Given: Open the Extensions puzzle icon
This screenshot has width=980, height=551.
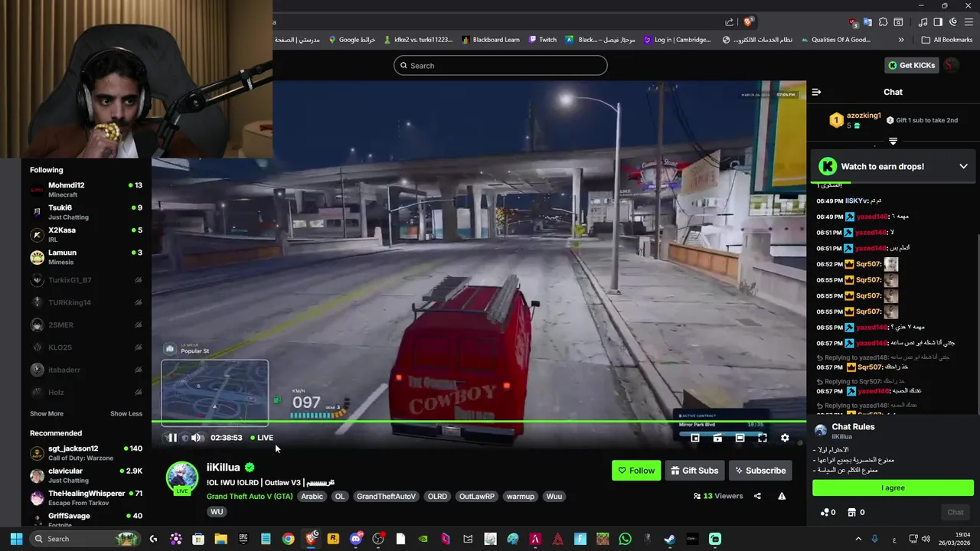Looking at the screenshot, I should (883, 22).
